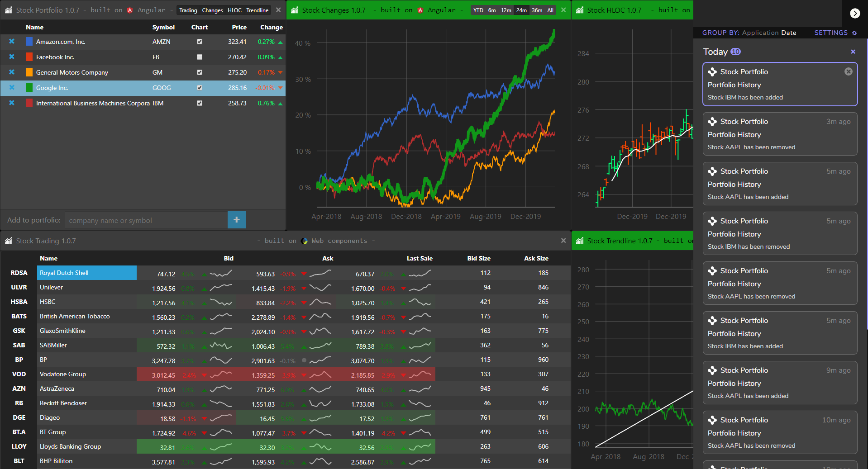868x469 pixels.
Task: Click the Stock Portfolio icon on the IBM notification
Action: click(713, 71)
